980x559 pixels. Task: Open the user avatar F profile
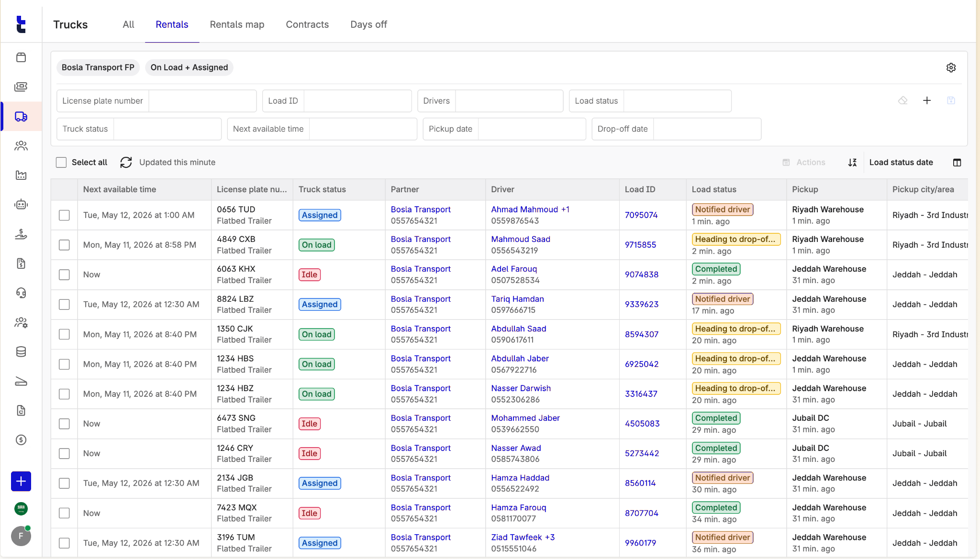click(x=21, y=536)
